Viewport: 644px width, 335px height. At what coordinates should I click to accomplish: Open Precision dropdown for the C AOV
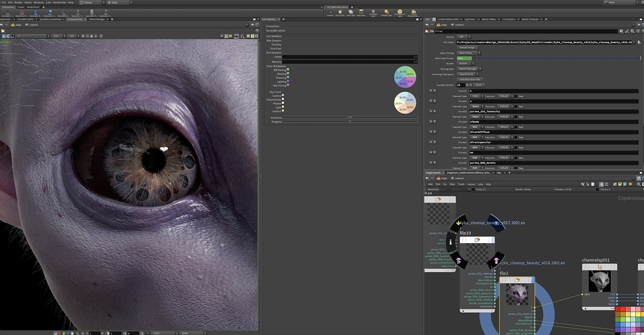pos(506,96)
